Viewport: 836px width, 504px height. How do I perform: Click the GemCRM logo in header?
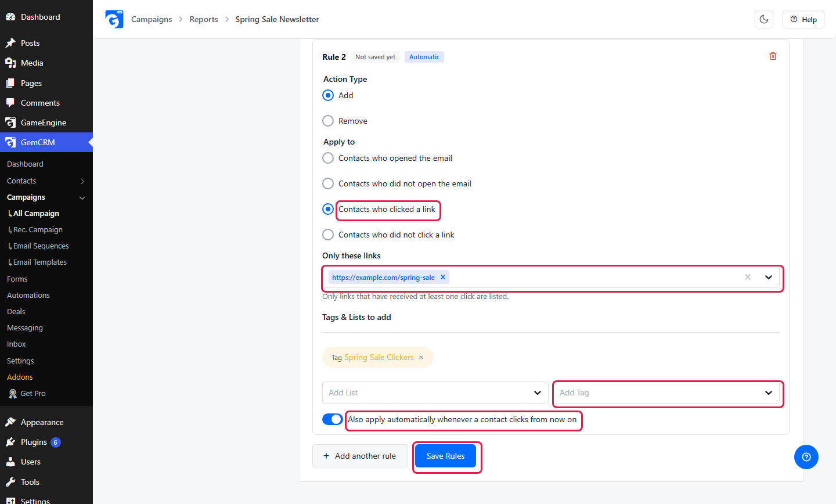pos(114,19)
